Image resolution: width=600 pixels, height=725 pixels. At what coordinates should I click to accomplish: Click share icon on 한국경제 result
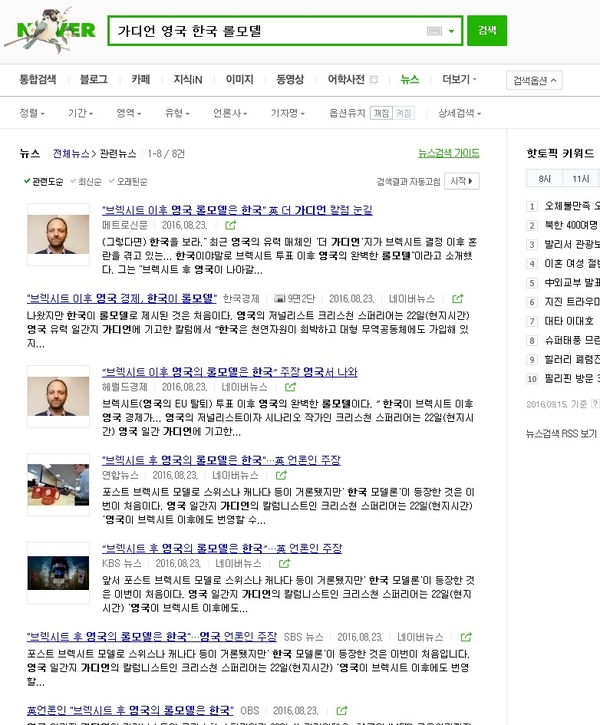457,299
